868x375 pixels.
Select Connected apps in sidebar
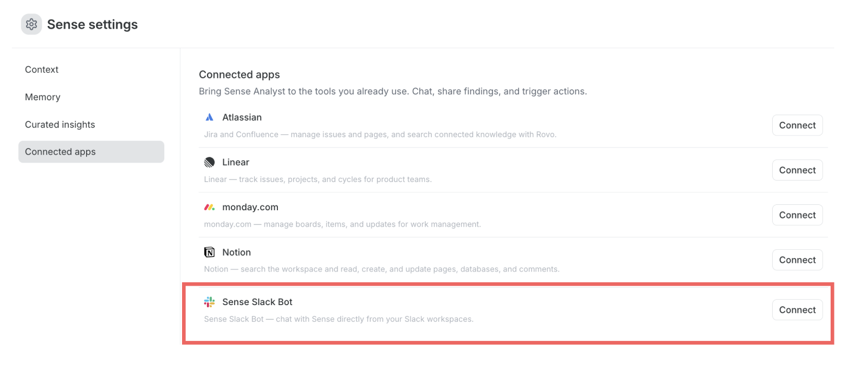(91, 152)
